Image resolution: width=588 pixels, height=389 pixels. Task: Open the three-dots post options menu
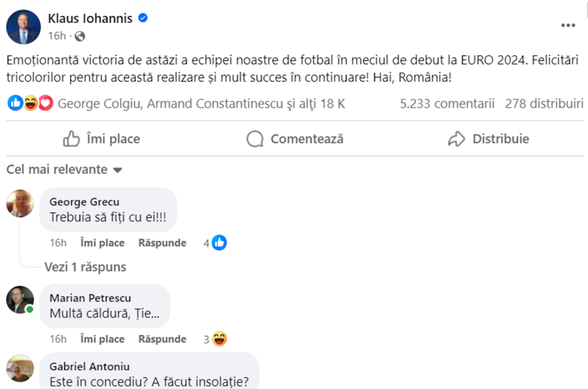point(568,26)
